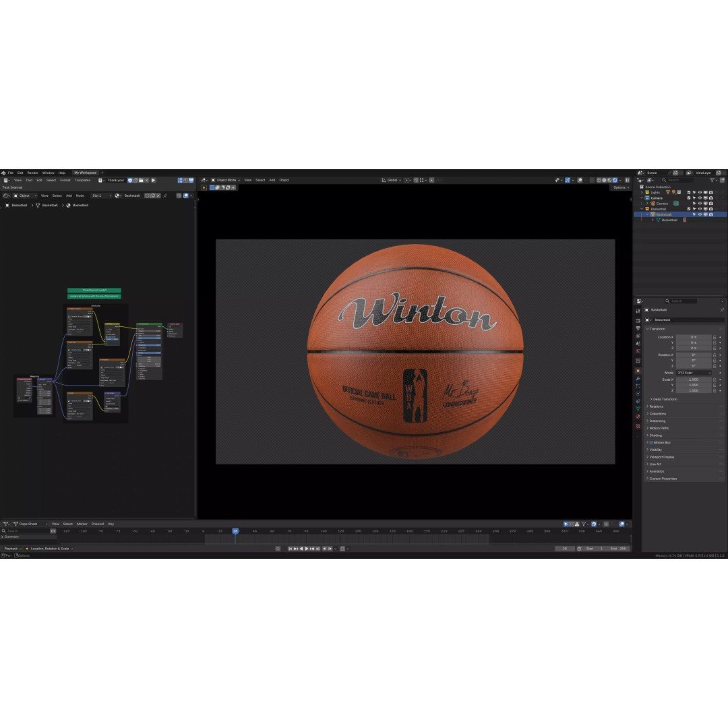728x728 pixels.
Task: Open text file folder icon in text editor
Action: (141, 180)
